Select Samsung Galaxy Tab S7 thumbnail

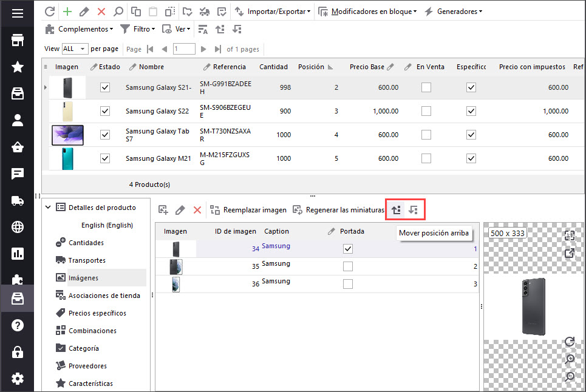click(x=67, y=135)
